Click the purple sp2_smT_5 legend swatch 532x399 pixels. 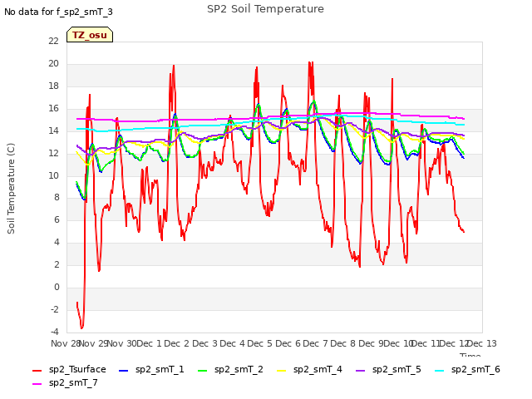(x=360, y=371)
